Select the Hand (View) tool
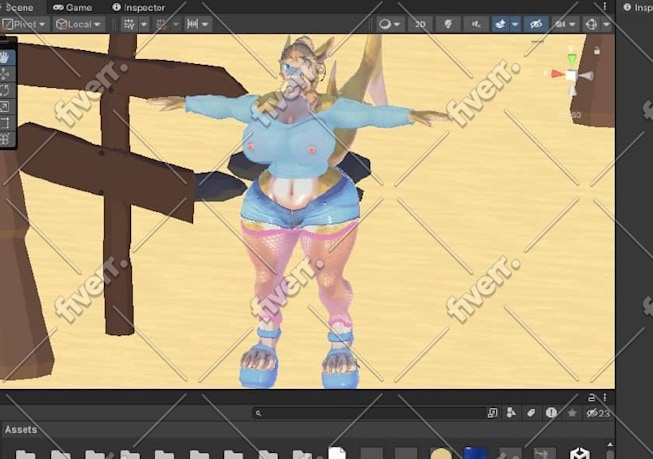The width and height of the screenshot is (653, 459). tap(6, 57)
